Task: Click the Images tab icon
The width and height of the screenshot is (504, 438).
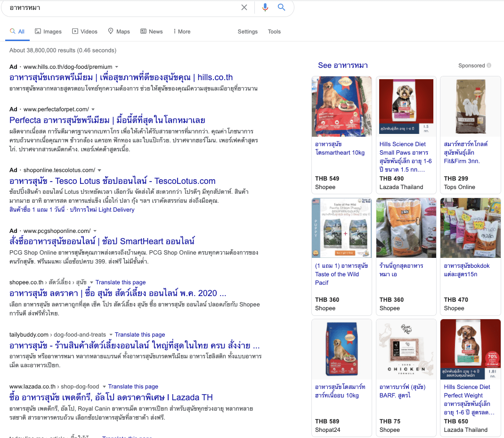Action: (38, 31)
